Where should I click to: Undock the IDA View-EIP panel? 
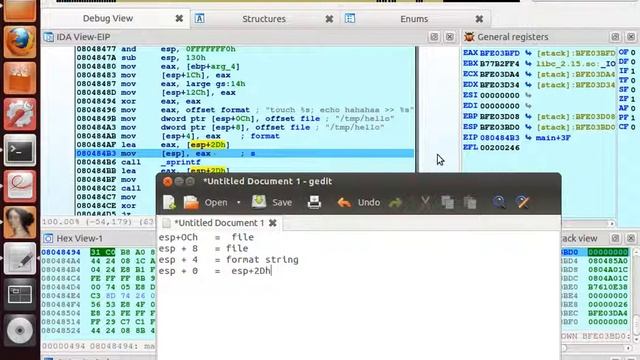(x=434, y=37)
